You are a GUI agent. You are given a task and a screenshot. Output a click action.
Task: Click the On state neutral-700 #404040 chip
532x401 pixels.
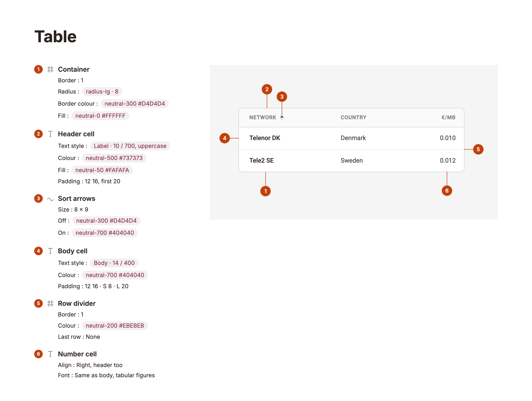[x=105, y=233]
